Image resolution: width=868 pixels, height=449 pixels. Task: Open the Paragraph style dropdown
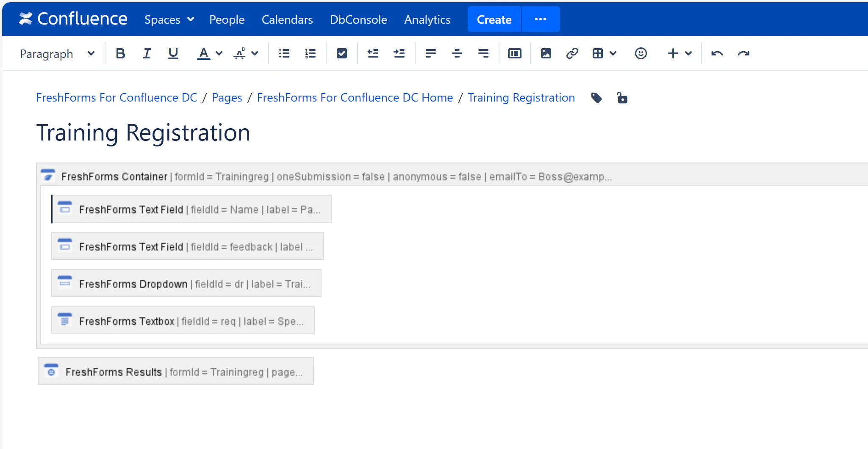[x=57, y=54]
